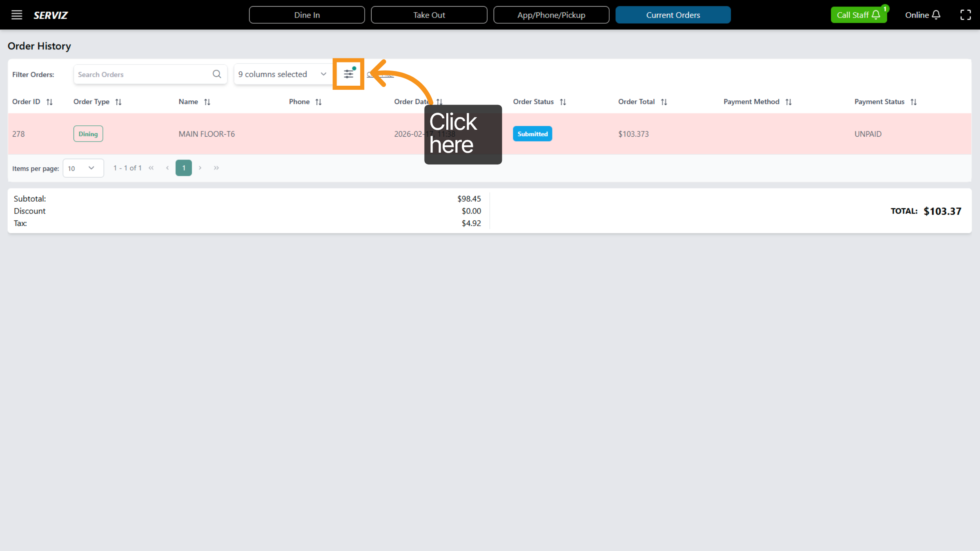The width and height of the screenshot is (980, 551).
Task: Open the 9 columns selected dropdown
Action: (283, 74)
